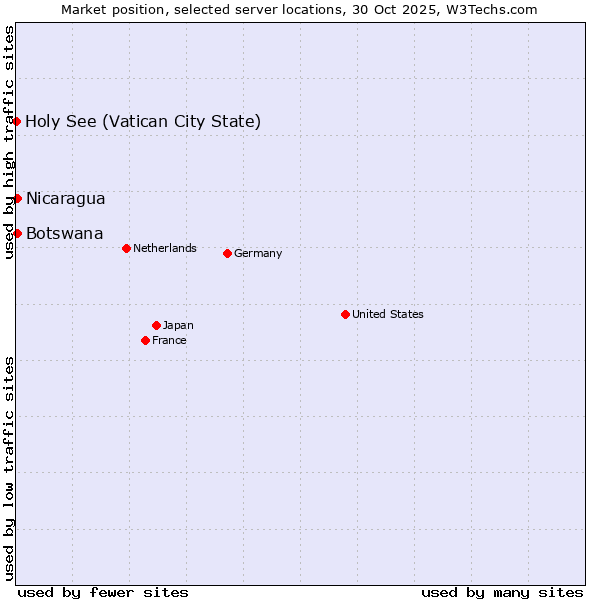The height and width of the screenshot is (600, 600).
Task: Select the Germany red data point
Action: coord(227,253)
